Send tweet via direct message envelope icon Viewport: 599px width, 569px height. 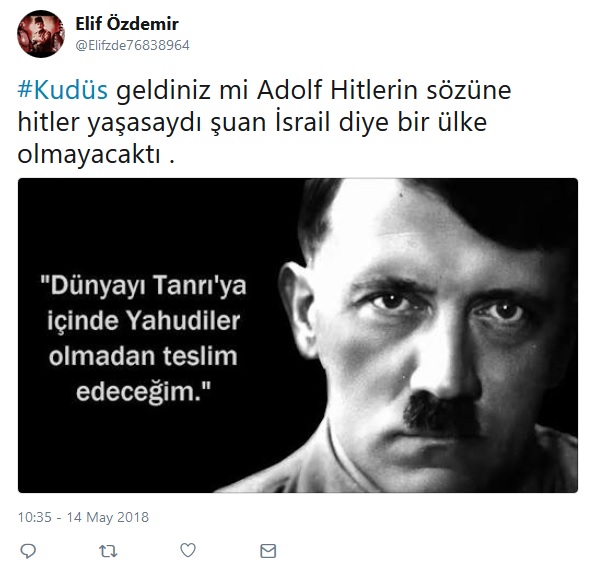[268, 551]
